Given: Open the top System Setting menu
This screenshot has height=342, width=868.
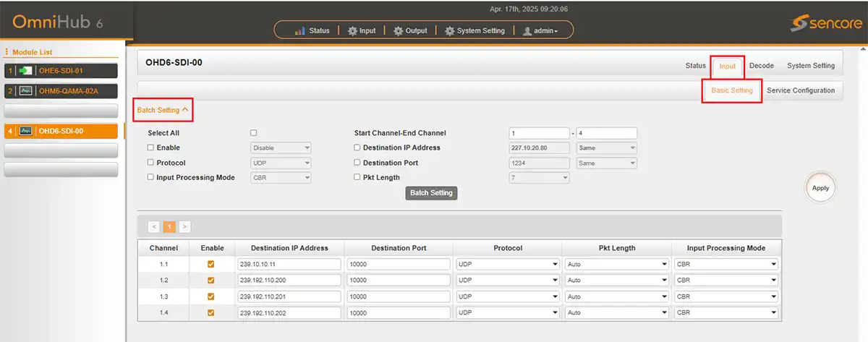Looking at the screenshot, I should click(x=475, y=30).
